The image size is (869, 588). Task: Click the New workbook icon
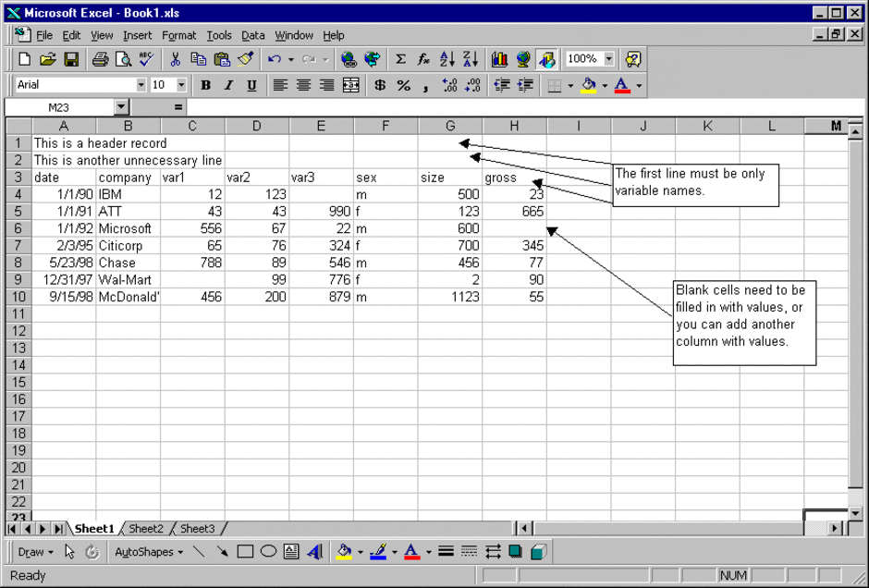(x=24, y=59)
